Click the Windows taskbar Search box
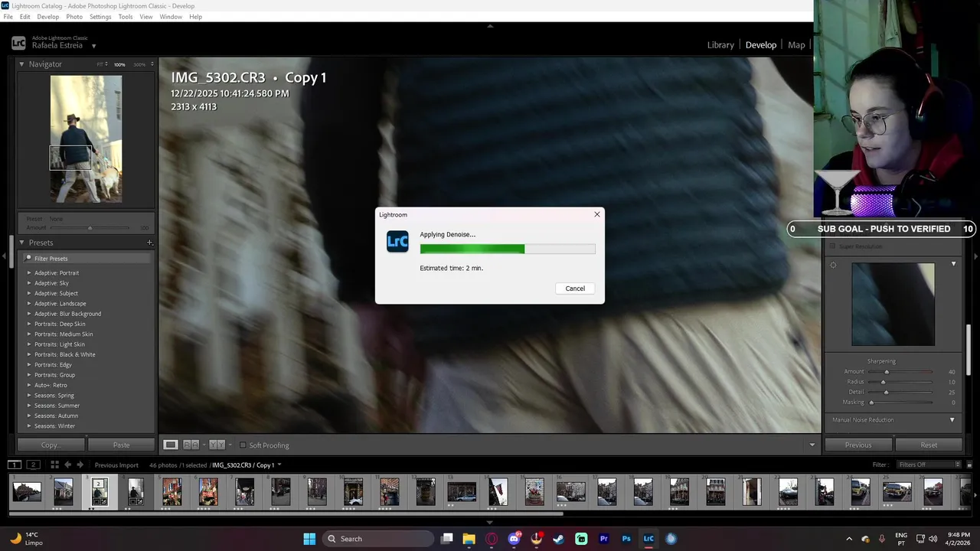Viewport: 980px width, 551px height. click(x=377, y=539)
